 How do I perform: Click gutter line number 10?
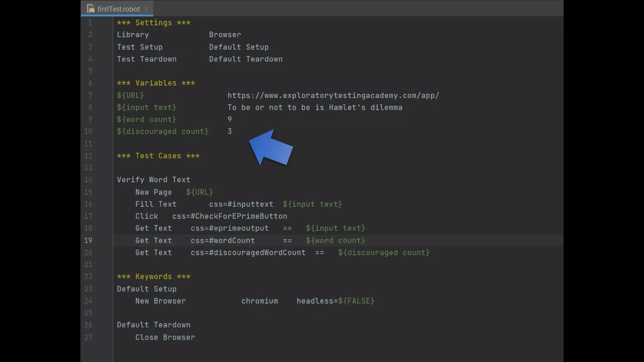pyautogui.click(x=88, y=131)
